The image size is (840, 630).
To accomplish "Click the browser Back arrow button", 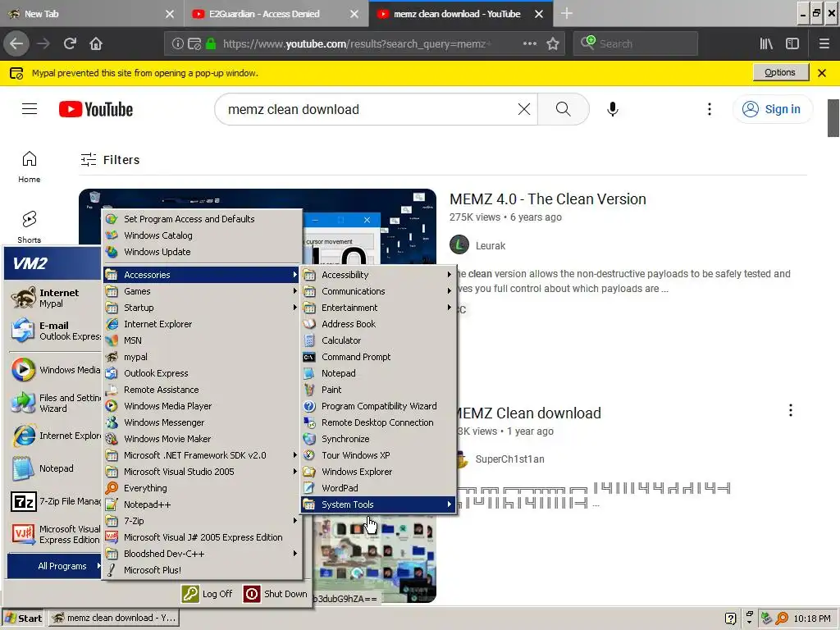I will (x=16, y=43).
